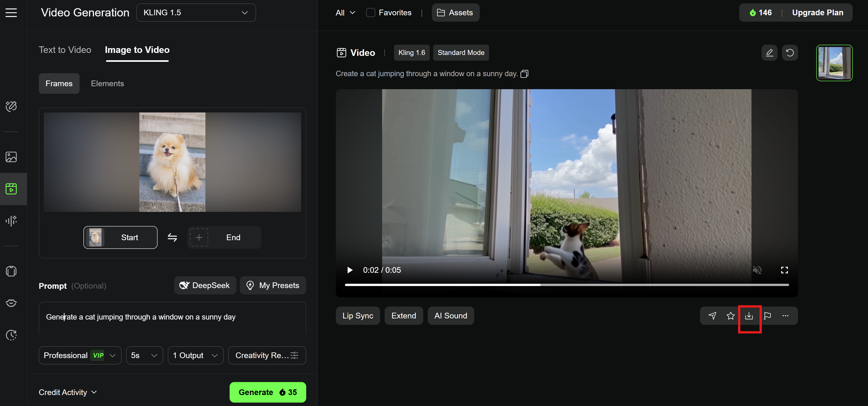Viewport: 868px width, 406px height.
Task: Click the End frame label
Action: pos(233,237)
